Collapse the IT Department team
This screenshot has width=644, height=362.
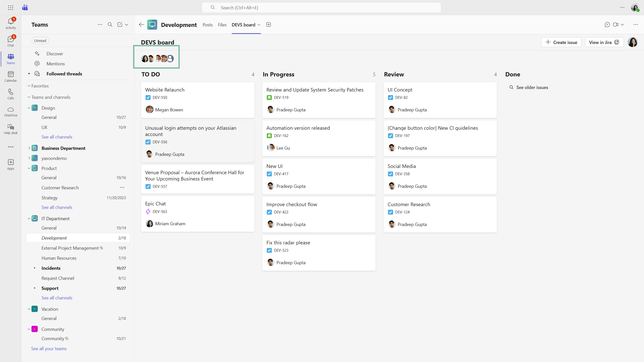coord(29,218)
